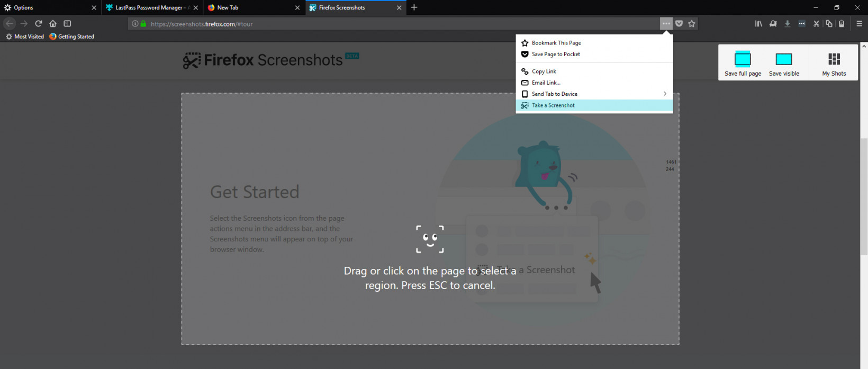
Task: Save the page with the Pocket address bar icon
Action: tap(679, 23)
